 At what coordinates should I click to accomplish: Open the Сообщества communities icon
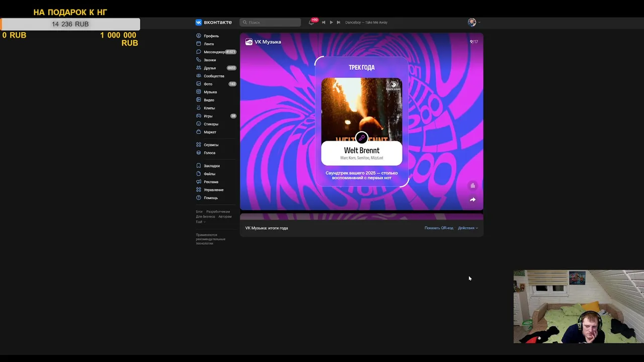[x=199, y=76]
